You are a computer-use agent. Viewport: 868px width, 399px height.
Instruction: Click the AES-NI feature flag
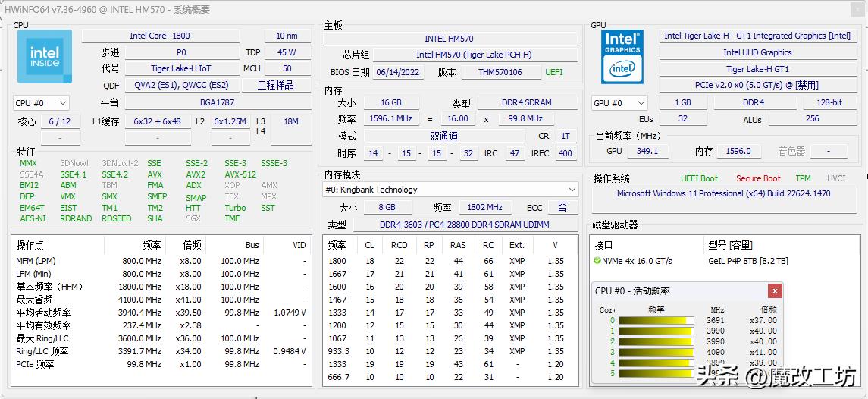point(33,219)
